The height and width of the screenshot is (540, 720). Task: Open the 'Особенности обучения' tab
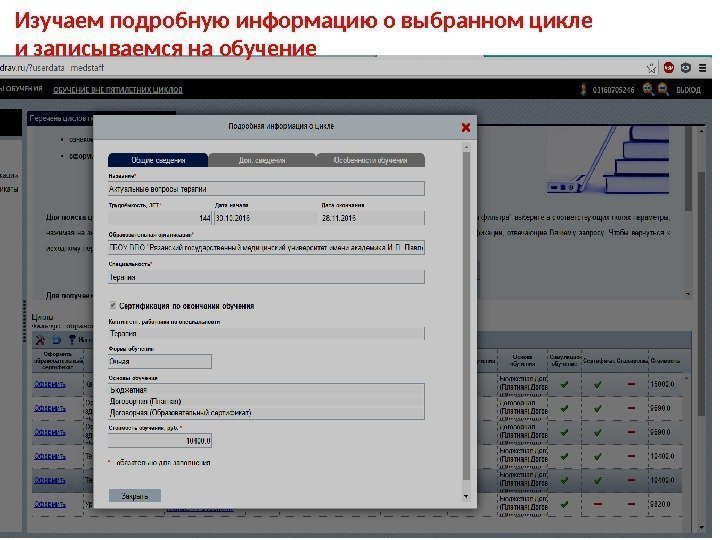coord(370,160)
